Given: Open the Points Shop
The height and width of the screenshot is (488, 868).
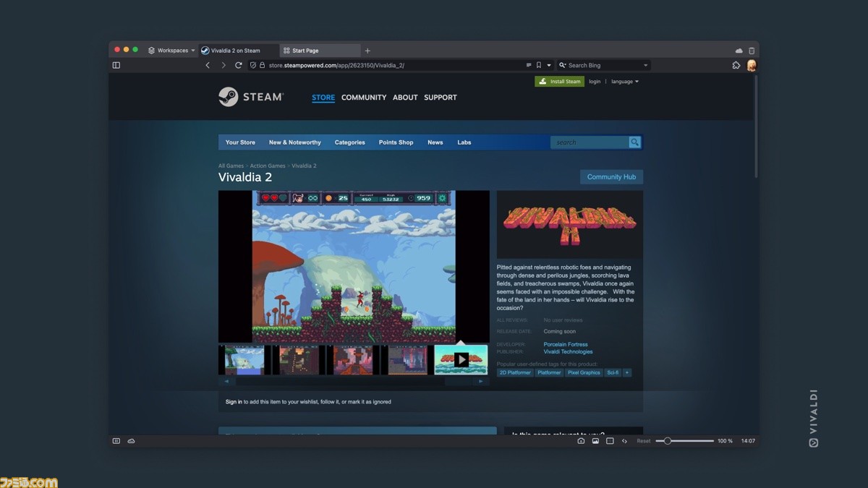Looking at the screenshot, I should [396, 142].
